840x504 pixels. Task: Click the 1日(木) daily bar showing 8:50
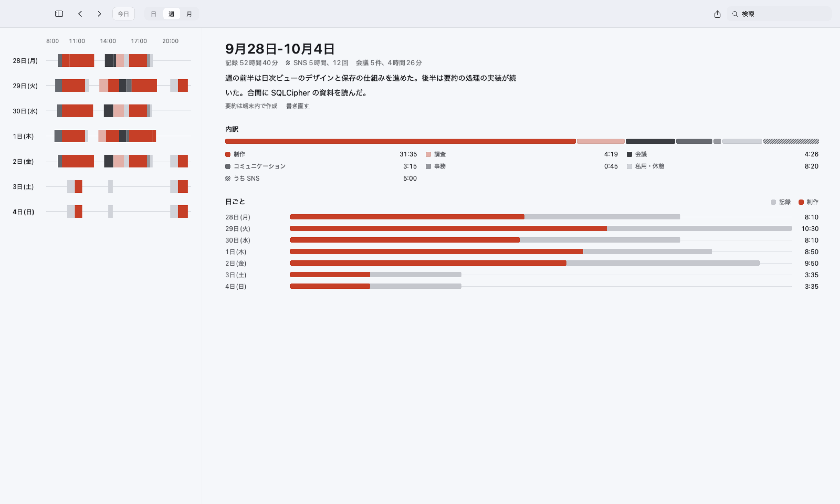[501, 252]
